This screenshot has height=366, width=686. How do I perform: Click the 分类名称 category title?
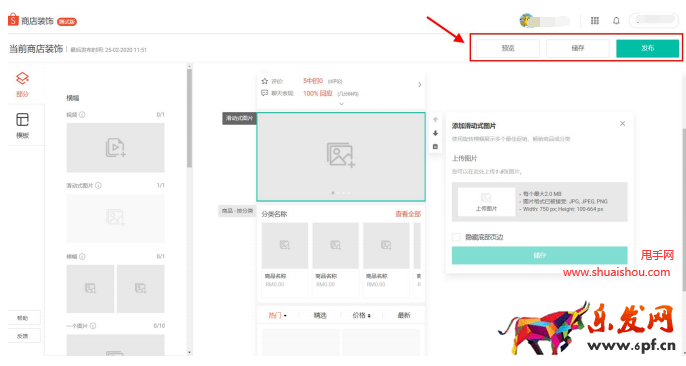point(274,214)
